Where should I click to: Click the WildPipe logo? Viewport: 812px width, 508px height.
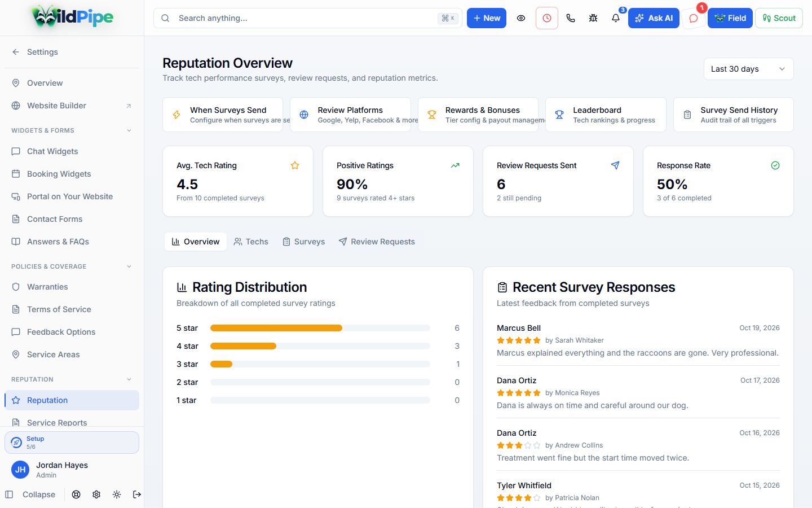pyautogui.click(x=72, y=17)
